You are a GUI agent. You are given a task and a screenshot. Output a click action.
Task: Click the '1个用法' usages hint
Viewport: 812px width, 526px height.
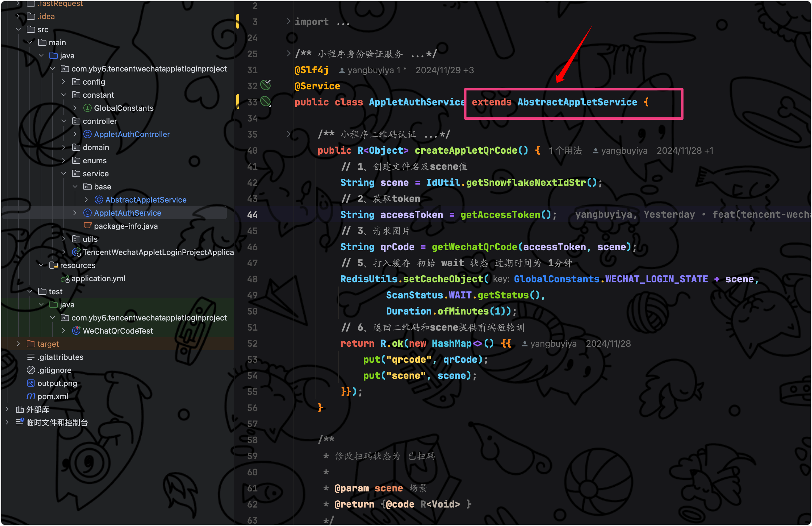[x=565, y=150]
